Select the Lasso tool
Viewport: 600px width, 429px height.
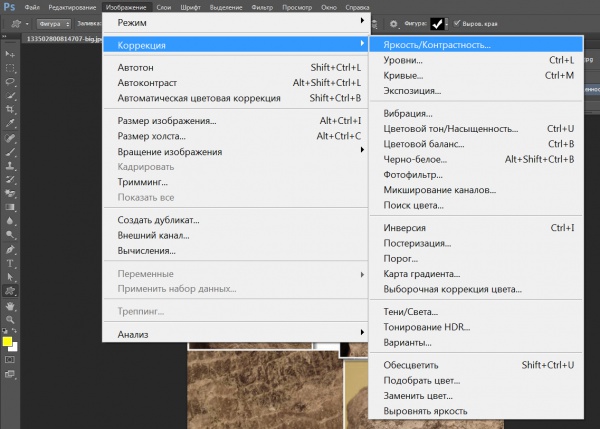pyautogui.click(x=9, y=81)
